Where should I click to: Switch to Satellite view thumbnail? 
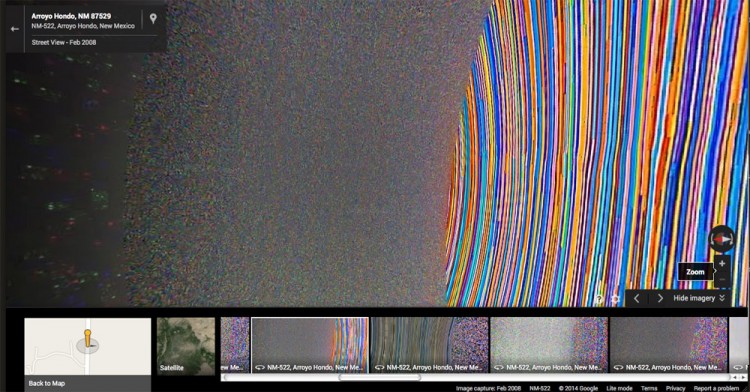click(x=186, y=346)
